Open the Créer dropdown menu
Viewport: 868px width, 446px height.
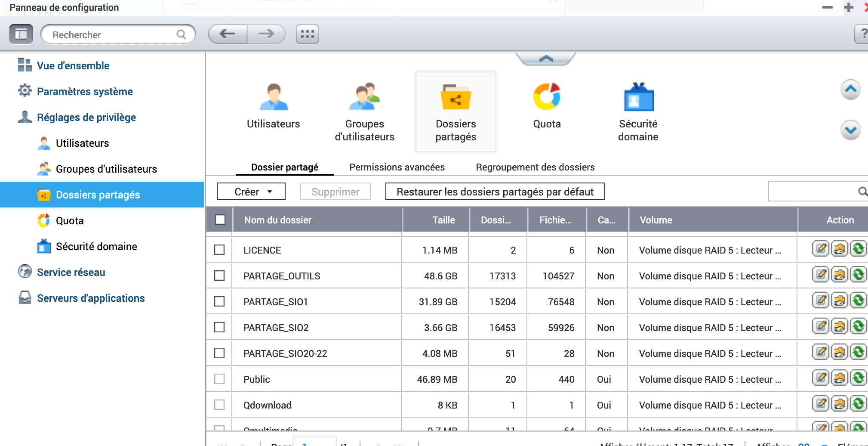(251, 192)
